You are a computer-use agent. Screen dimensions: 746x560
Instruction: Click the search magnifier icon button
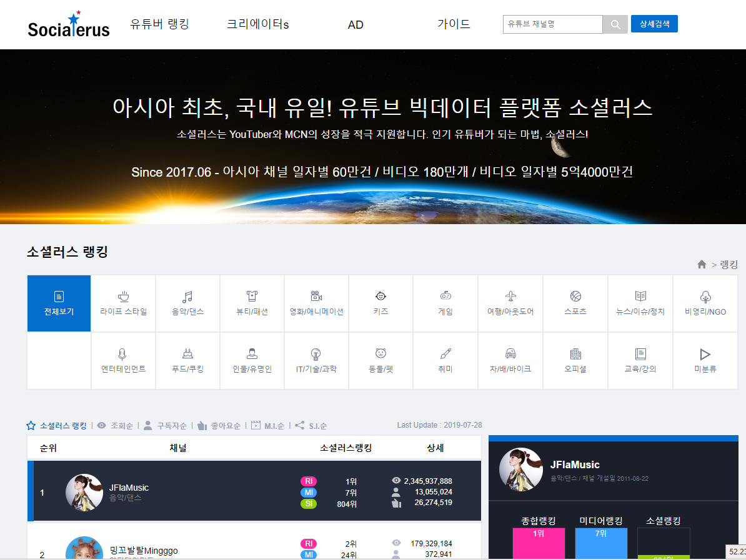(x=615, y=24)
